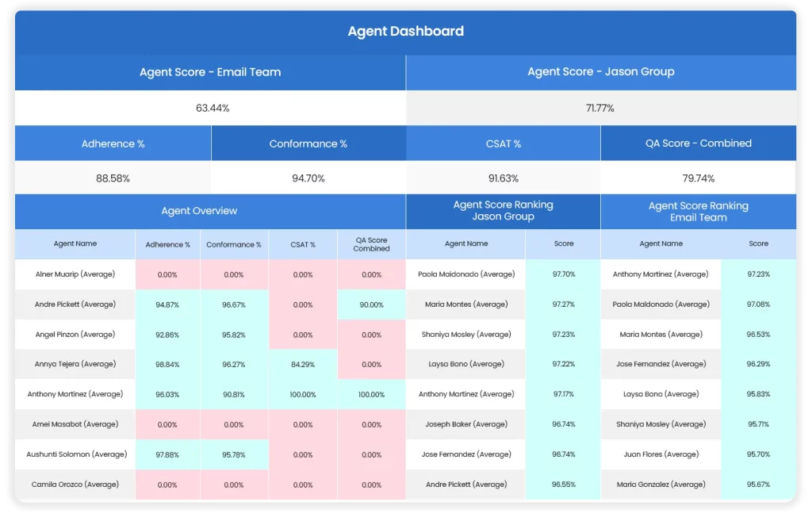The width and height of the screenshot is (812, 517).
Task: Open the QA Score - Combined summary tile
Action: pos(698,144)
